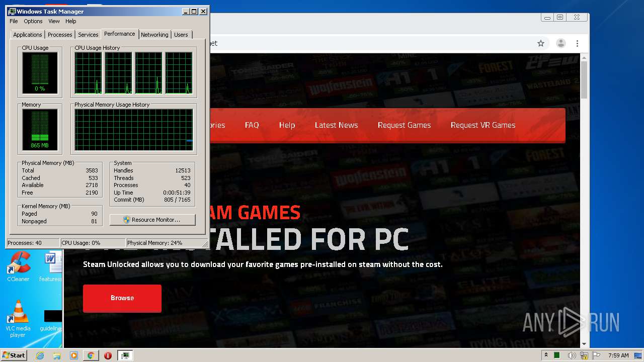Open the Help link on Steam Unlocked

pyautogui.click(x=287, y=125)
